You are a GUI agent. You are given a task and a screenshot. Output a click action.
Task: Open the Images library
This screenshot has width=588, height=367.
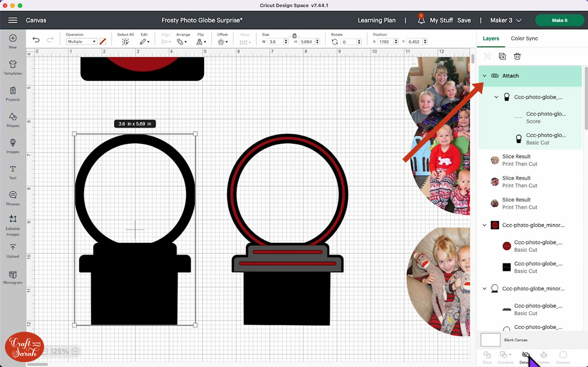coord(13,145)
